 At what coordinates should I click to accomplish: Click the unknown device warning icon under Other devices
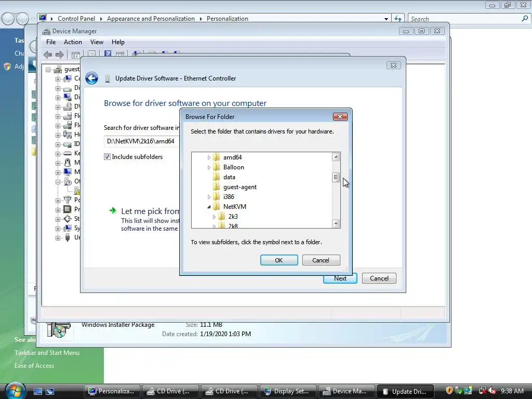pyautogui.click(x=77, y=191)
